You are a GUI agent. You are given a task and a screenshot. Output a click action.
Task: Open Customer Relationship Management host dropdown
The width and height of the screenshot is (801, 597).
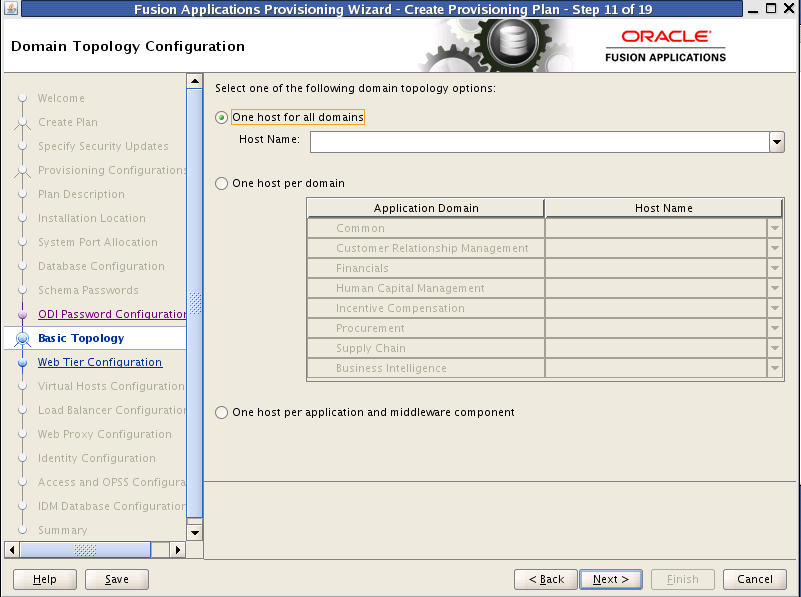click(775, 248)
